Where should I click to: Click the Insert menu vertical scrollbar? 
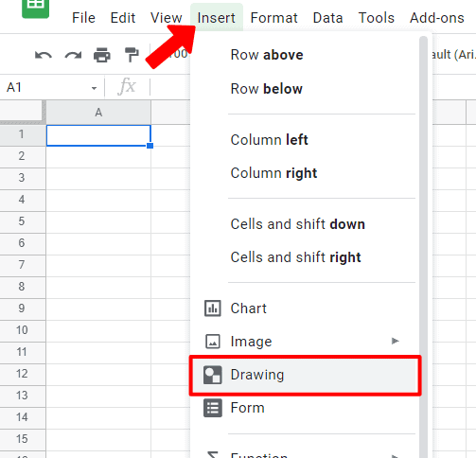coord(423,247)
